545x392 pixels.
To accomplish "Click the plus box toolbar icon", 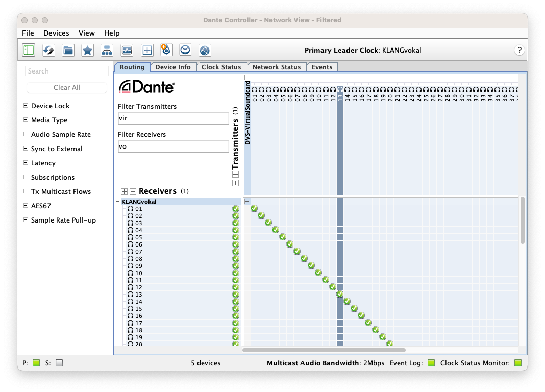I will 147,50.
